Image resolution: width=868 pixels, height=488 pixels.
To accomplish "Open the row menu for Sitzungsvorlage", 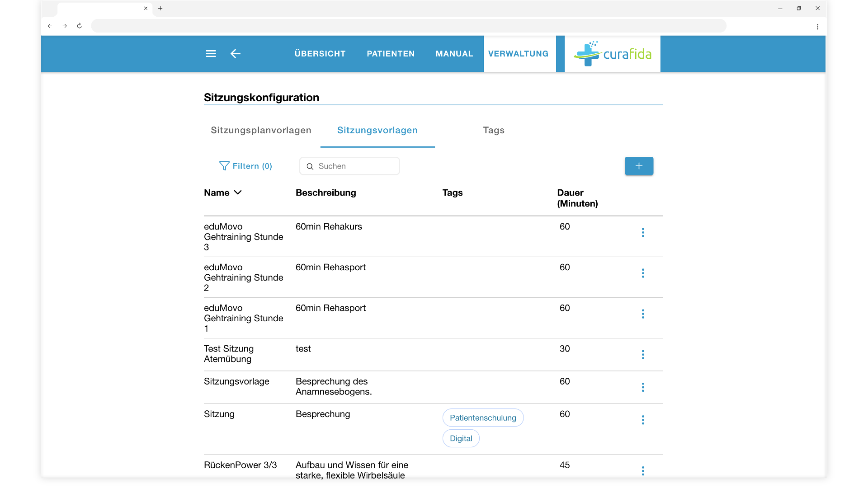I will tap(643, 387).
